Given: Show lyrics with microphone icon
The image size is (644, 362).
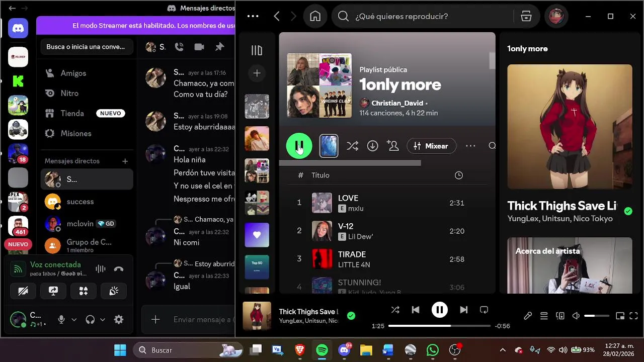Looking at the screenshot, I should click(x=528, y=316).
